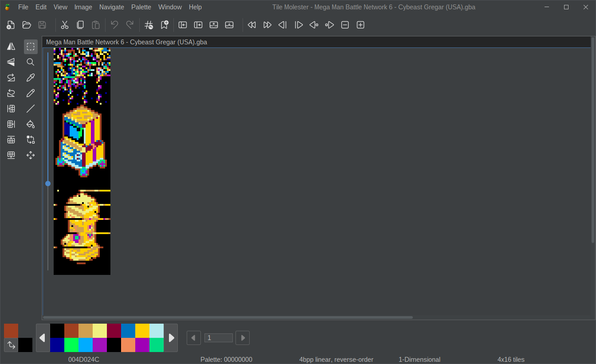This screenshot has height=364, width=596.
Task: Pick the pale yellow palette swatch
Action: tap(100, 331)
